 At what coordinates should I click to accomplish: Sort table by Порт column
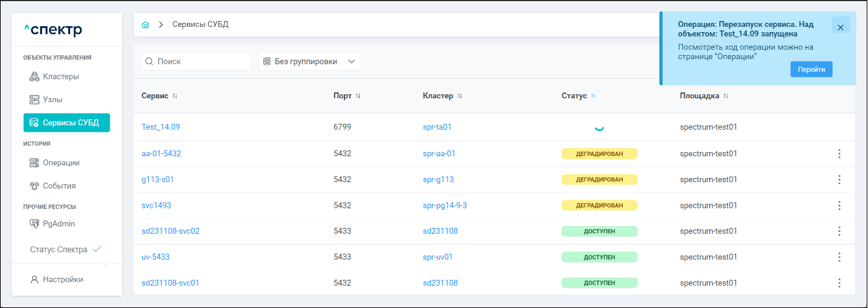(x=358, y=96)
